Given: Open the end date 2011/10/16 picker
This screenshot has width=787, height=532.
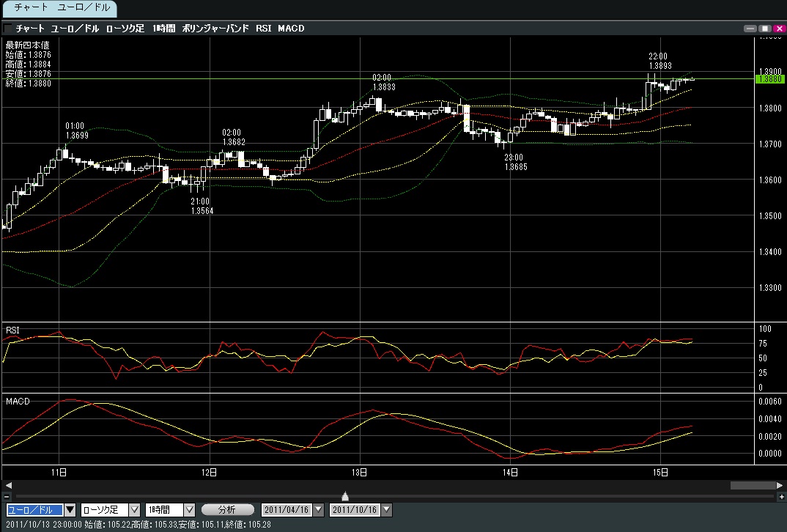Looking at the screenshot, I should point(387,510).
